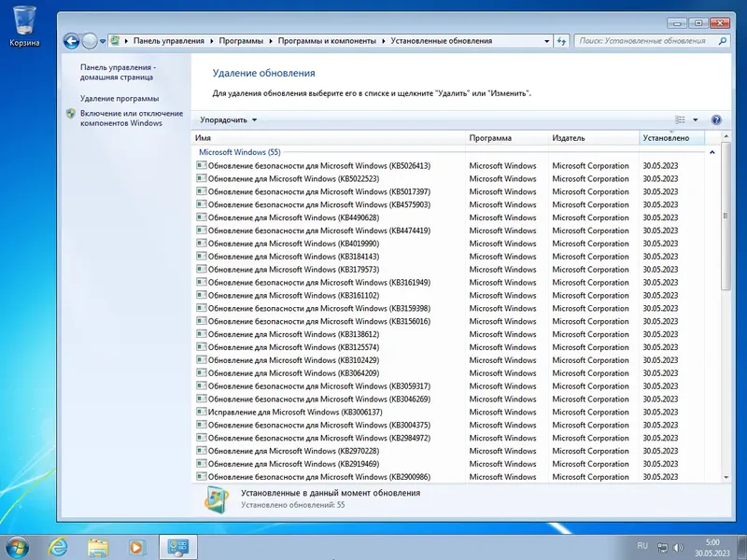
Task: Open the Help question mark icon
Action: click(x=715, y=119)
